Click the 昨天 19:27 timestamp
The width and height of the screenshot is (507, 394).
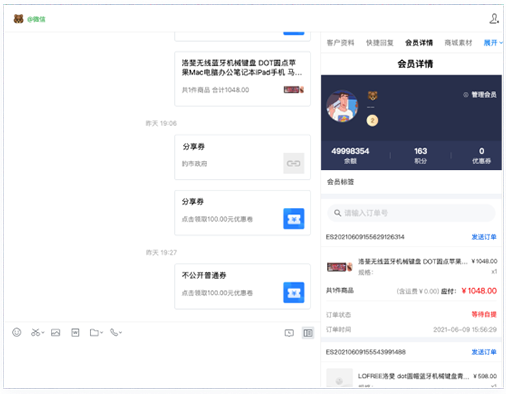[x=161, y=252]
